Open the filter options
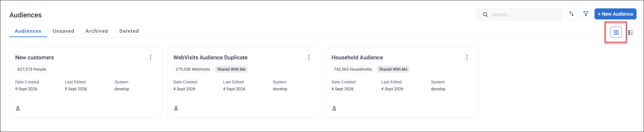Screen dimensions: 644x132 pos(586,14)
